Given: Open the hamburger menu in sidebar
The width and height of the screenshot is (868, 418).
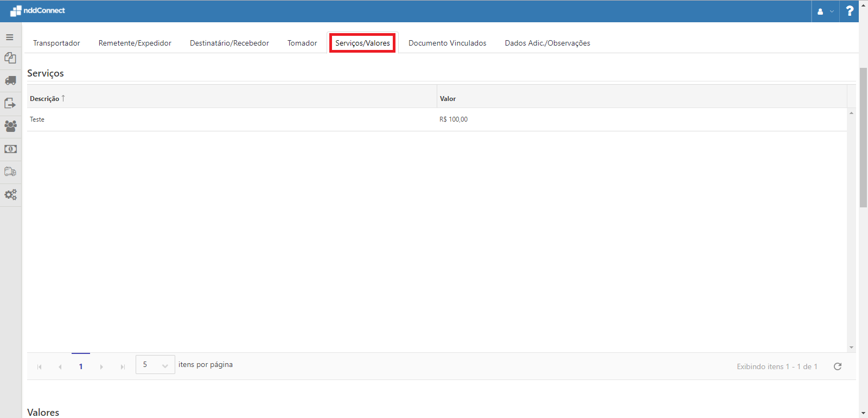Looking at the screenshot, I should coord(10,37).
